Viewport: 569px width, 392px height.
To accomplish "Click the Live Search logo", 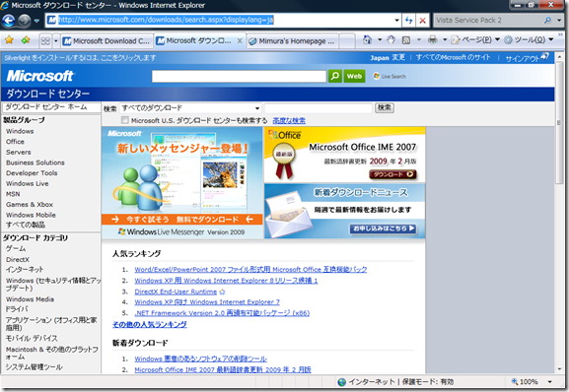I will (x=390, y=77).
